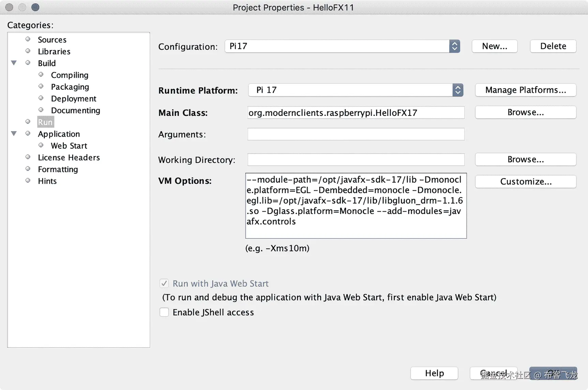Image resolution: width=588 pixels, height=390 pixels.
Task: Select the Web Start category
Action: 69,146
